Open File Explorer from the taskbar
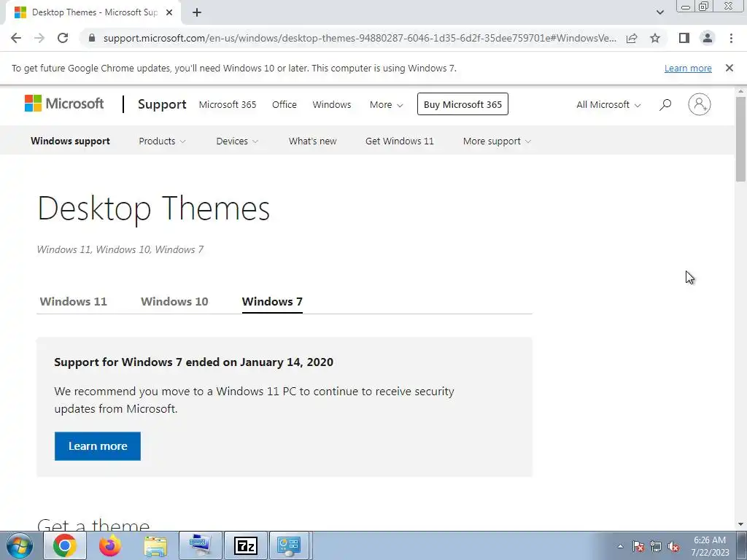 tap(155, 545)
